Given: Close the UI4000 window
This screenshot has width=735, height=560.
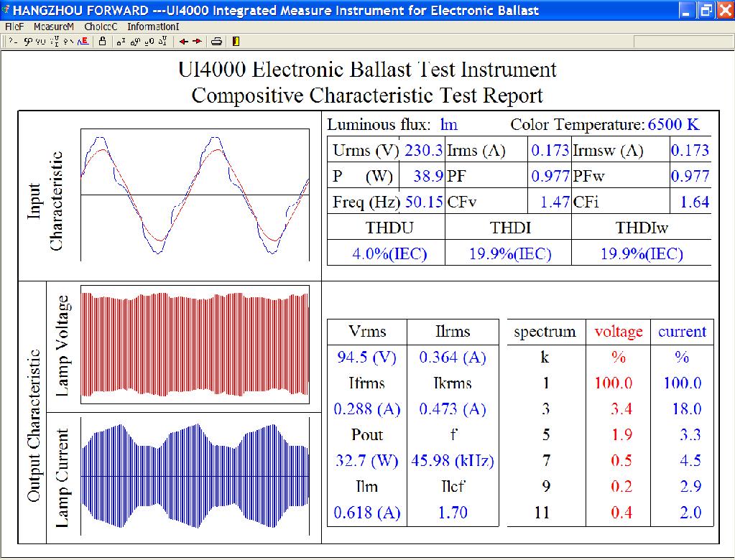Looking at the screenshot, I should 725,10.
